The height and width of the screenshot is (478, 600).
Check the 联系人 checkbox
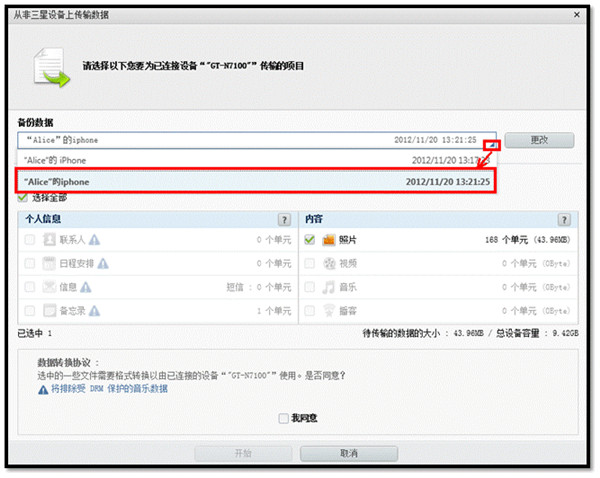(29, 240)
